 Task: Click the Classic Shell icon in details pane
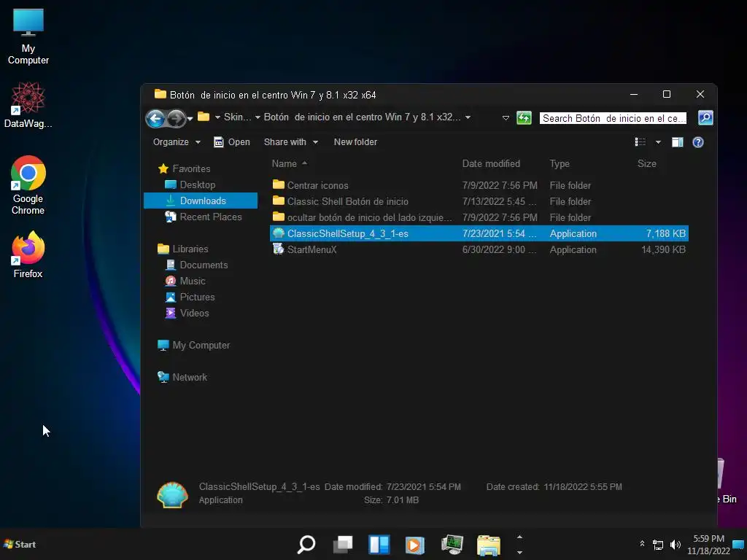[172, 495]
